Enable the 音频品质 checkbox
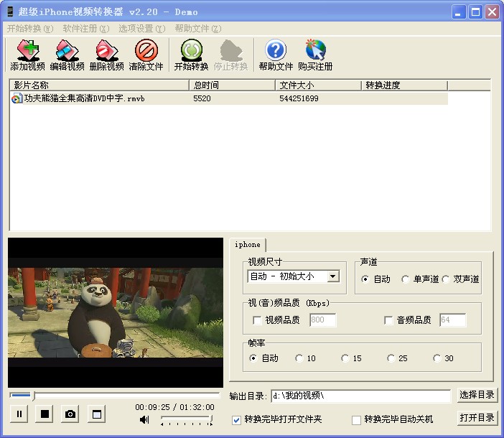 388,320
